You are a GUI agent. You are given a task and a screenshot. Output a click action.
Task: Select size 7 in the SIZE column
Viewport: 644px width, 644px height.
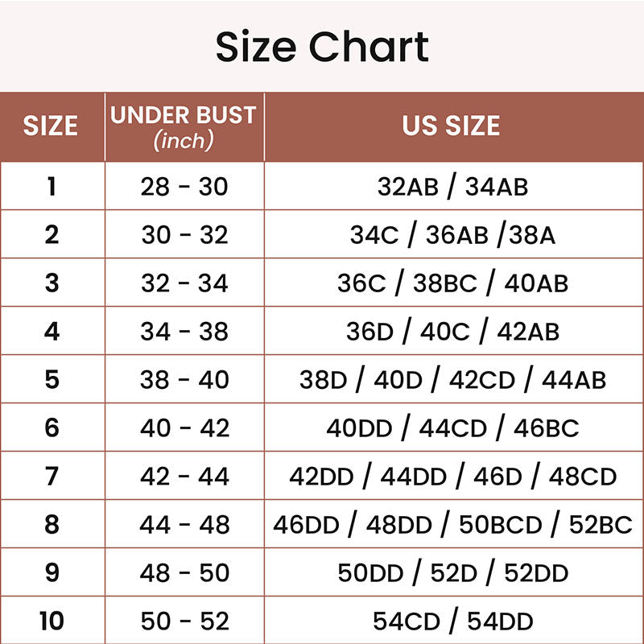click(x=52, y=477)
